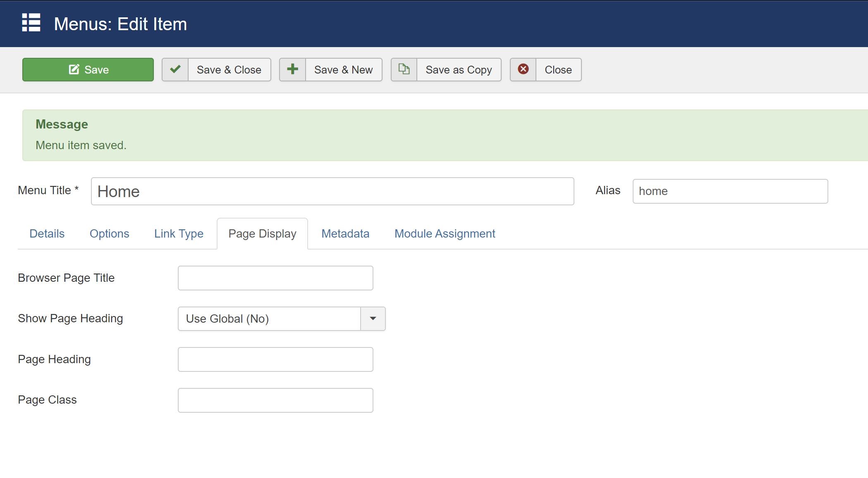This screenshot has width=868, height=478.
Task: Click the plus icon beside Save & New
Action: point(292,69)
